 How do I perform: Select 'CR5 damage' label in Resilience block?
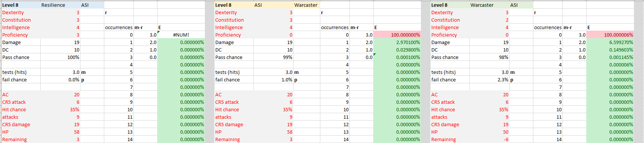coord(16,124)
